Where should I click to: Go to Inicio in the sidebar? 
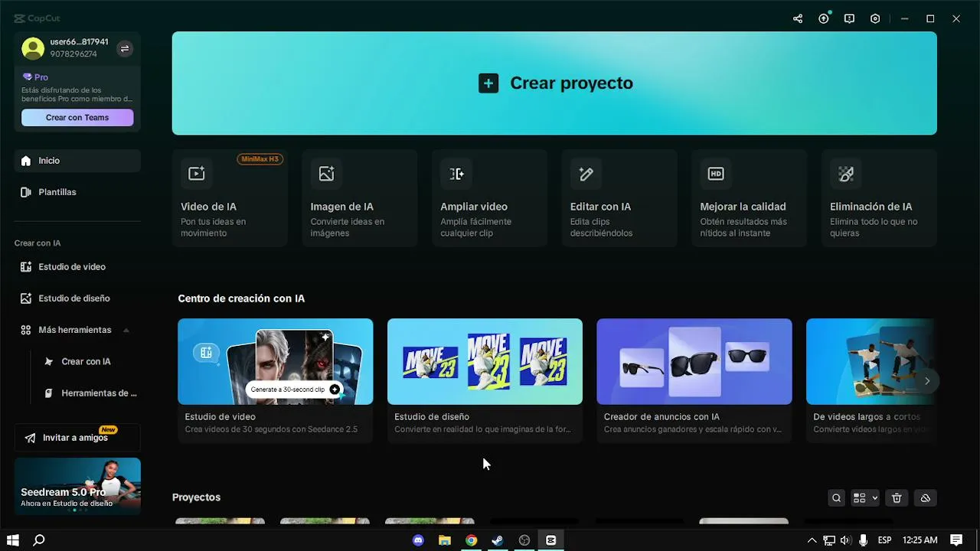[x=77, y=161]
